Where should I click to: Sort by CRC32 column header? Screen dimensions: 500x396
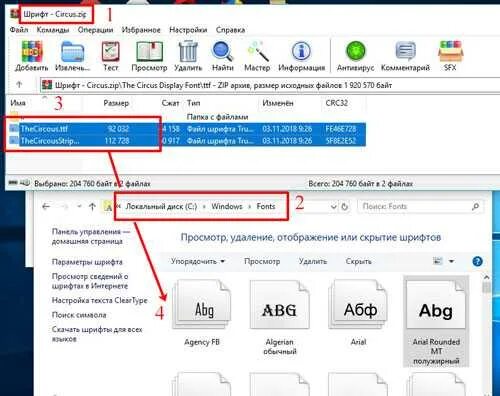[336, 103]
